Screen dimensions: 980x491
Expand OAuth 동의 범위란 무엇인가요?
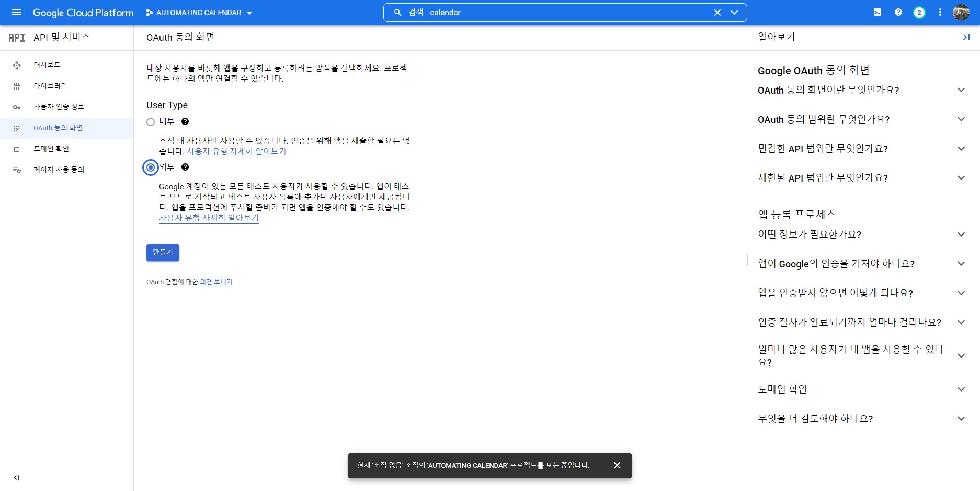point(861,119)
